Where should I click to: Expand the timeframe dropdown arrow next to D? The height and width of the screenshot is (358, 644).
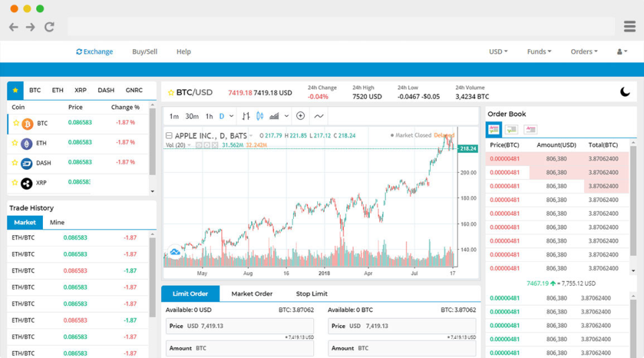click(231, 116)
